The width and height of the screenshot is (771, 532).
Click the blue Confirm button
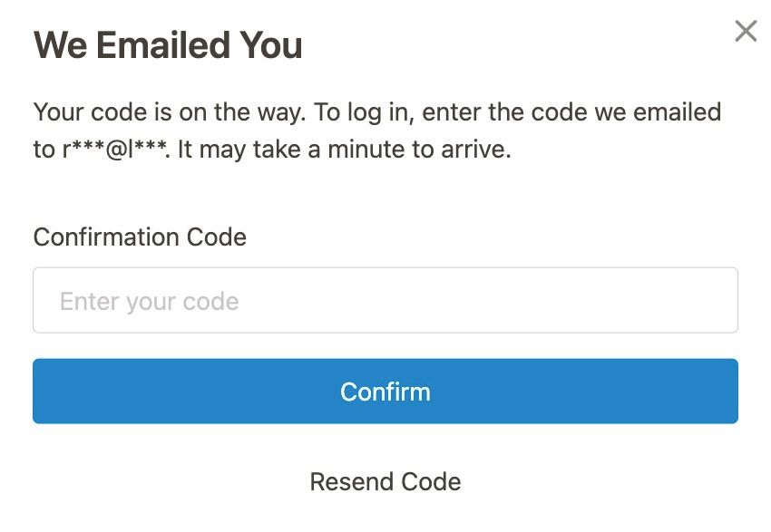pyautogui.click(x=385, y=391)
